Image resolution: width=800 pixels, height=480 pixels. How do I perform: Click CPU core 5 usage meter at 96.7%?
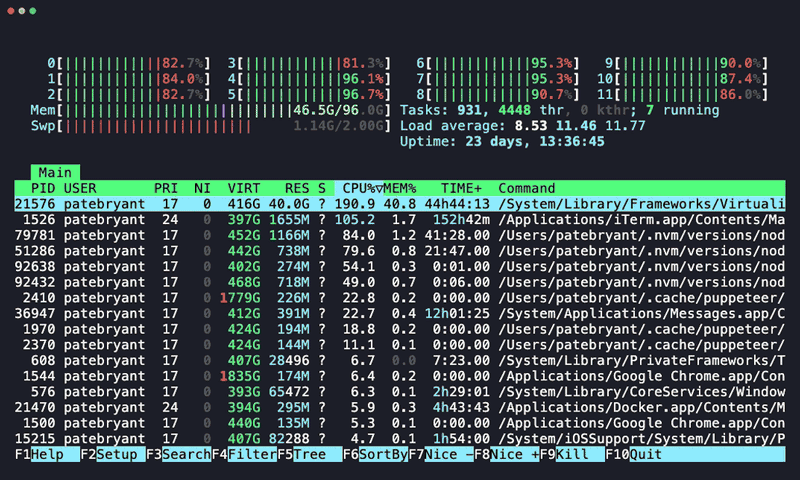[x=309, y=94]
